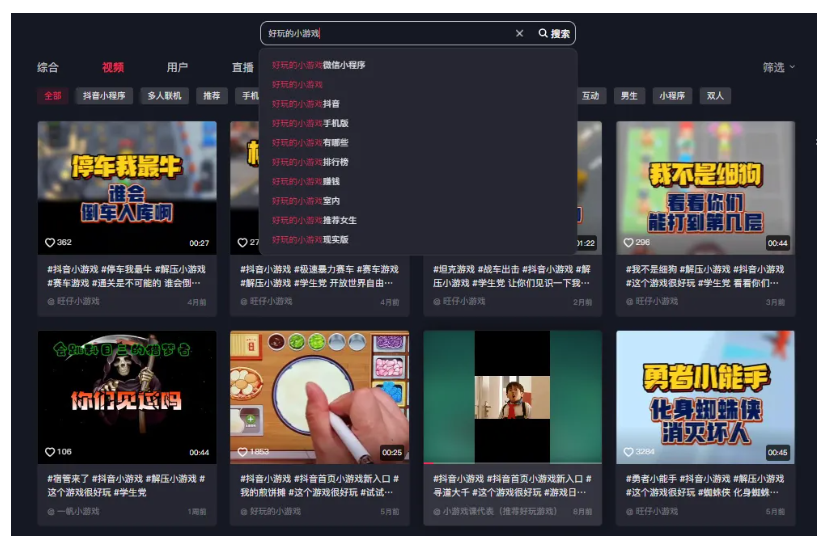826x547 pixels.
Task: Select the 全部 filter tag
Action: tap(52, 96)
